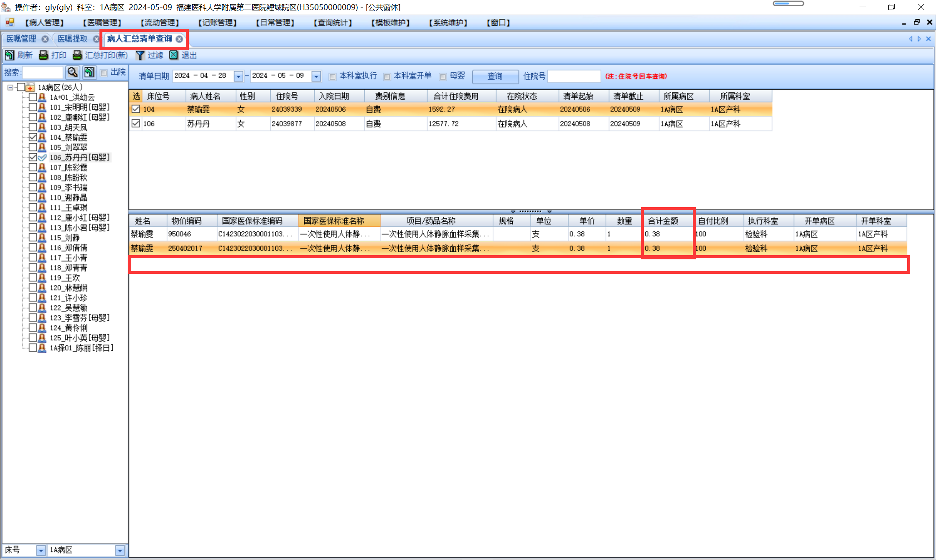Click the 打印 printer icon
This screenshot has width=936, height=560.
pyautogui.click(x=43, y=55)
